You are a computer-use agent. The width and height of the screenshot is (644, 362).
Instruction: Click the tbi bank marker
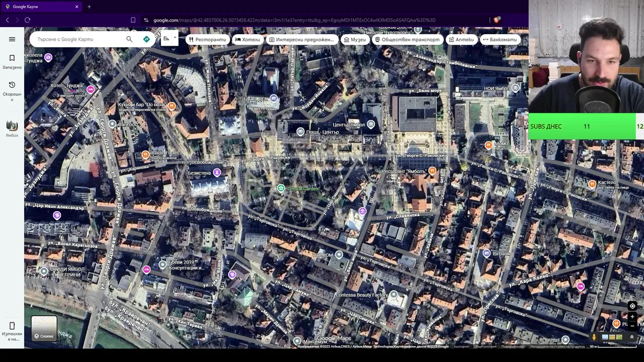pos(487,253)
